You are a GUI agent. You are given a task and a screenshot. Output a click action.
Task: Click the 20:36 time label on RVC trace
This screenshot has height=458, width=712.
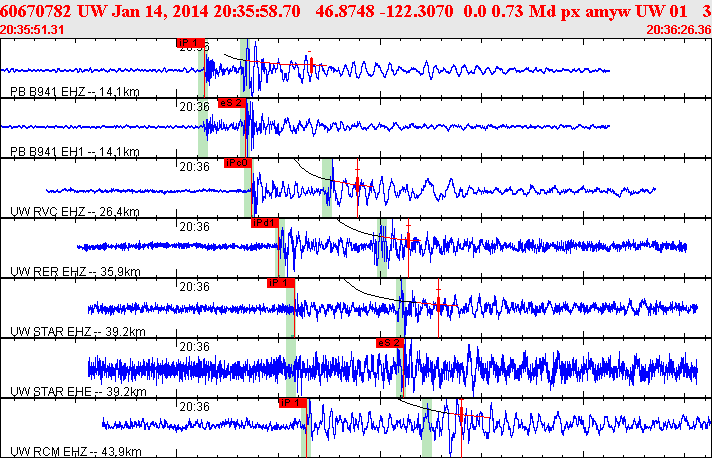[194, 167]
